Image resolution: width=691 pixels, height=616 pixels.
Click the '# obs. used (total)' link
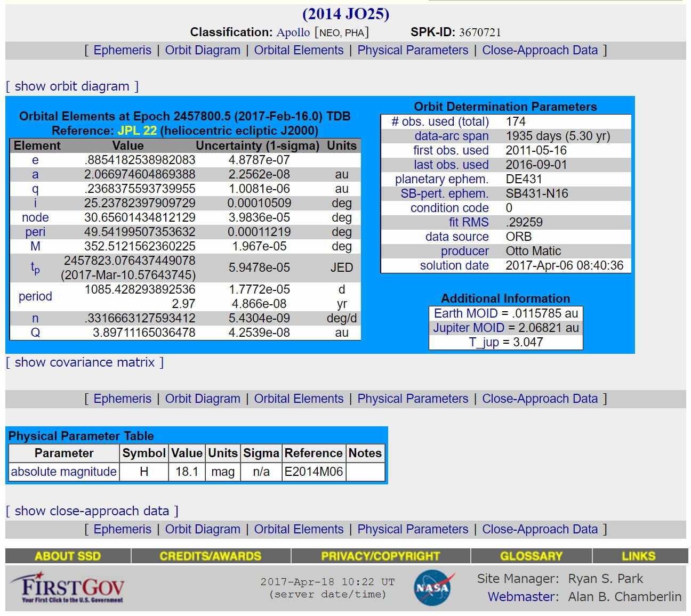[440, 121]
